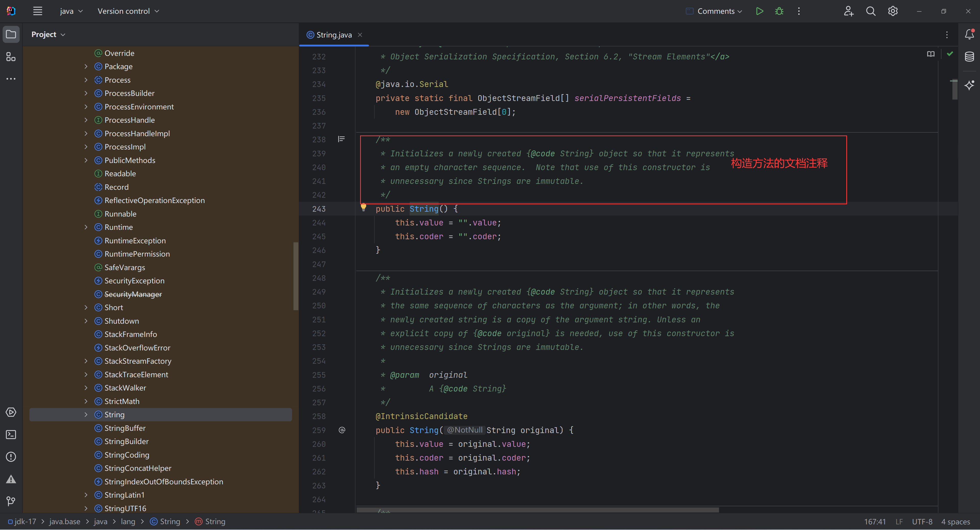Open the Services tool window

11,412
